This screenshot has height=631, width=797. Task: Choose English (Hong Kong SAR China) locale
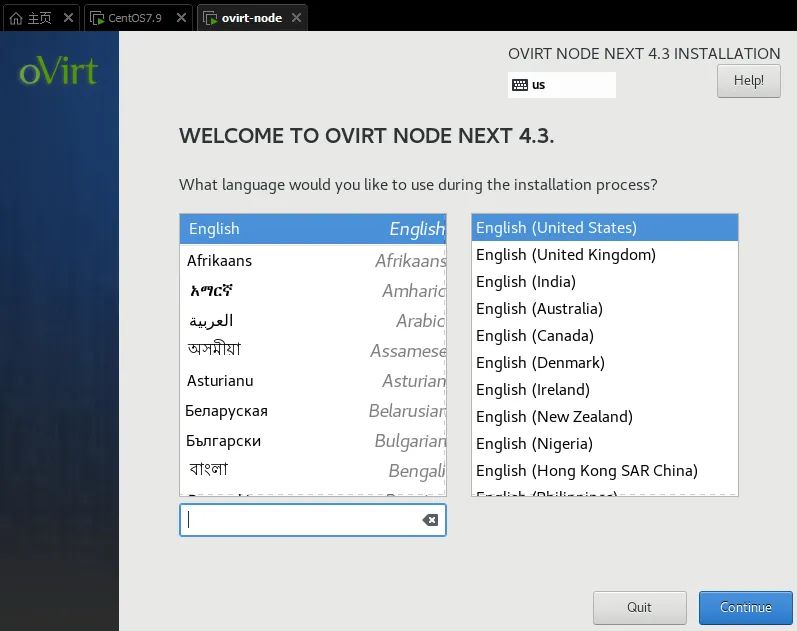[604, 470]
